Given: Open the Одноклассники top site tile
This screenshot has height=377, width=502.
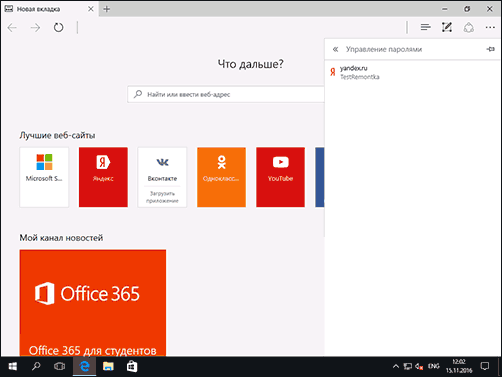Looking at the screenshot, I should [221, 177].
